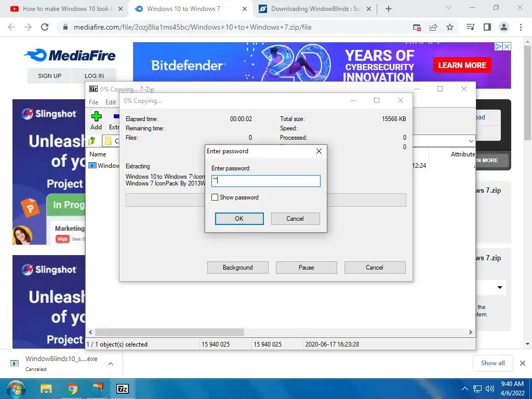532x399 pixels.
Task: Tick the Show password checkbox
Action: pyautogui.click(x=215, y=197)
